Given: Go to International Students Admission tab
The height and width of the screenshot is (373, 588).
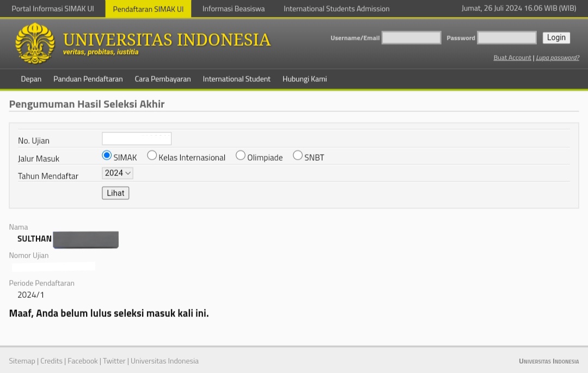Looking at the screenshot, I should [x=336, y=9].
